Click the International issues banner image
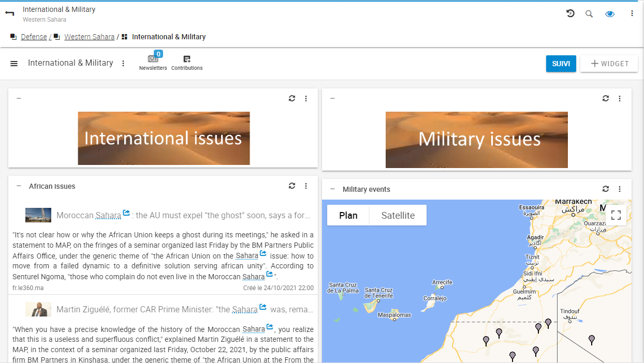The image size is (644, 363). (164, 138)
